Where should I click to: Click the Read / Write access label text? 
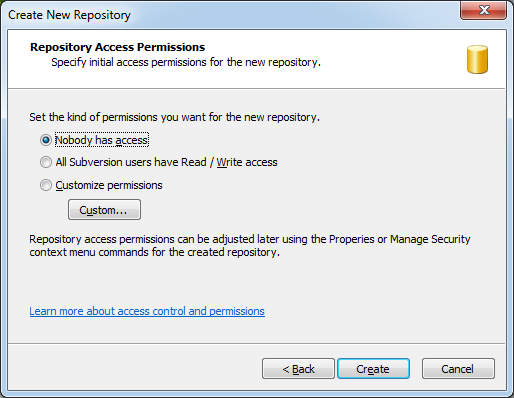point(229,162)
